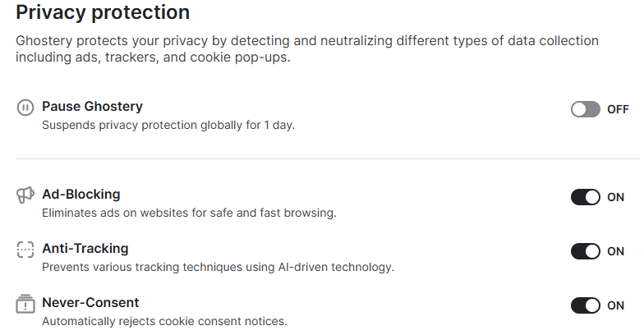Click the "Never-Consent" setting title
Screen dimensions: 644x335
tap(90, 302)
